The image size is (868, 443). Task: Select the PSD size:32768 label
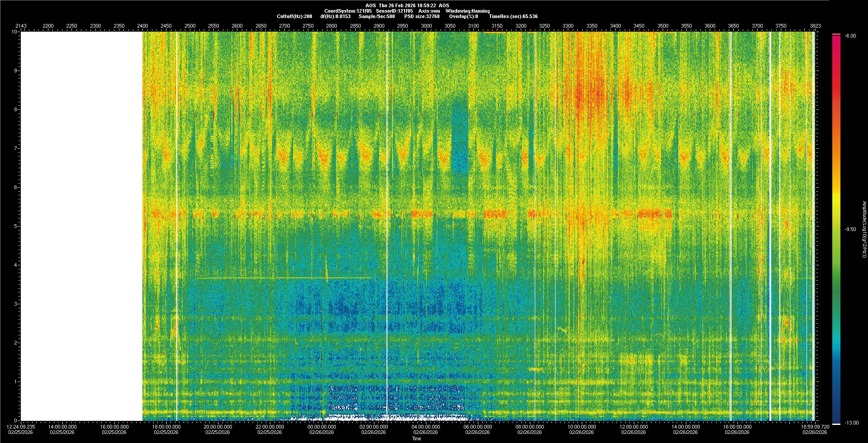click(422, 16)
